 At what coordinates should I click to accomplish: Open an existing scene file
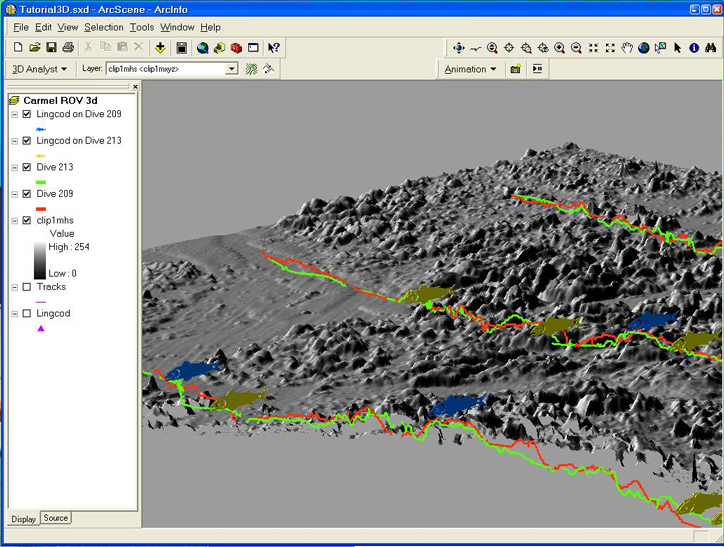tap(35, 48)
